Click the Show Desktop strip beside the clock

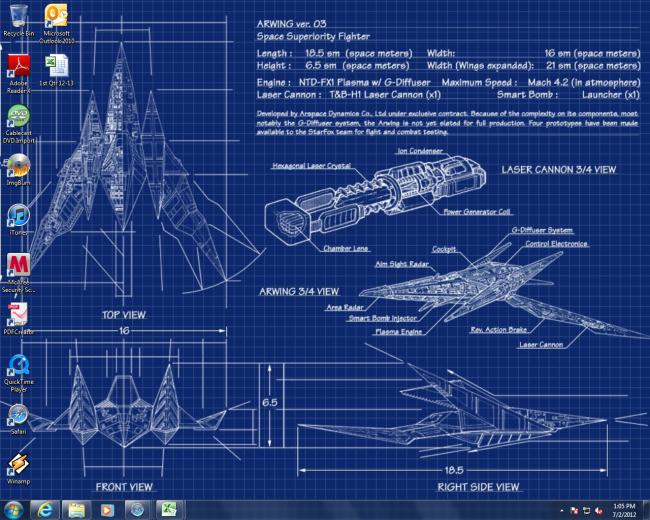tap(647, 510)
